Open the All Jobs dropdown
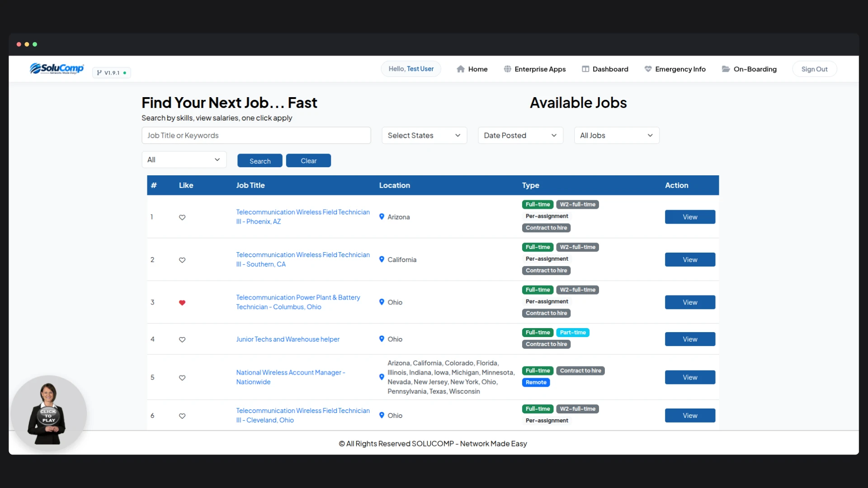The image size is (868, 488). 617,136
